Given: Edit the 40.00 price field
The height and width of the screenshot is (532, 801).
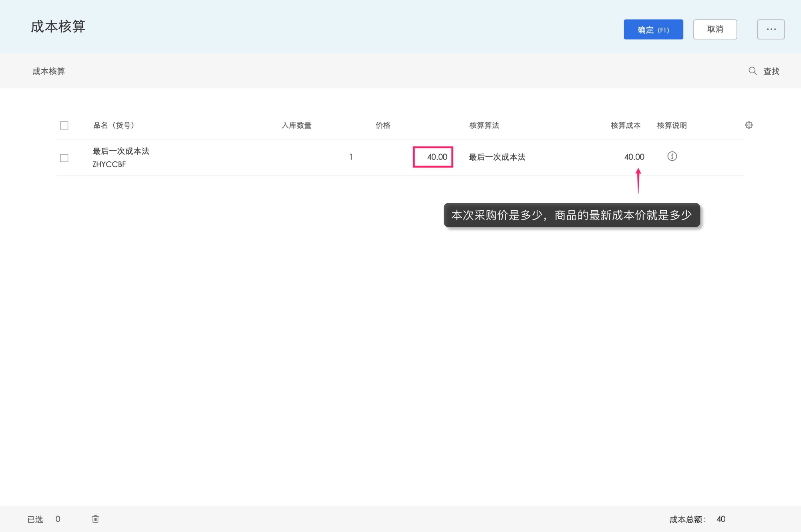Looking at the screenshot, I should (433, 157).
